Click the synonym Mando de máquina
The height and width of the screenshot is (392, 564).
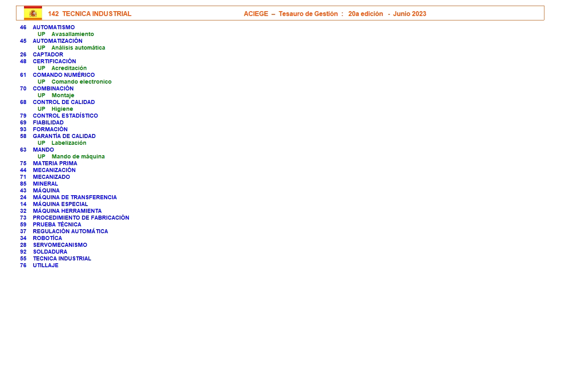point(78,156)
